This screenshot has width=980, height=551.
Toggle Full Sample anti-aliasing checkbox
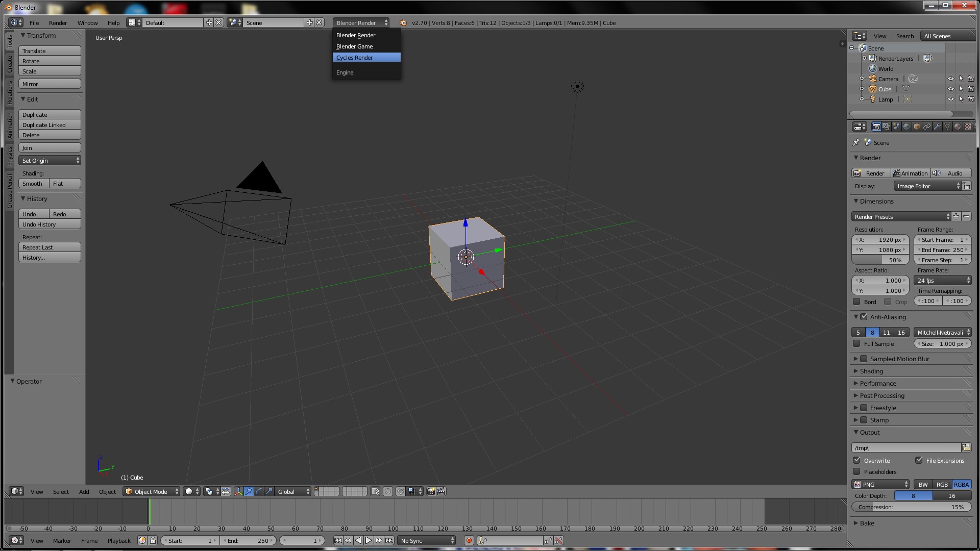[856, 344]
